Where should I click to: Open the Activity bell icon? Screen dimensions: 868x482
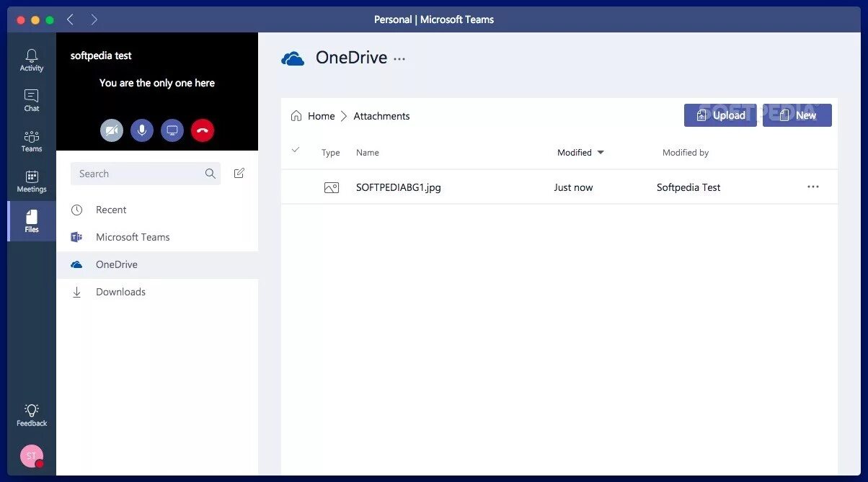32,60
